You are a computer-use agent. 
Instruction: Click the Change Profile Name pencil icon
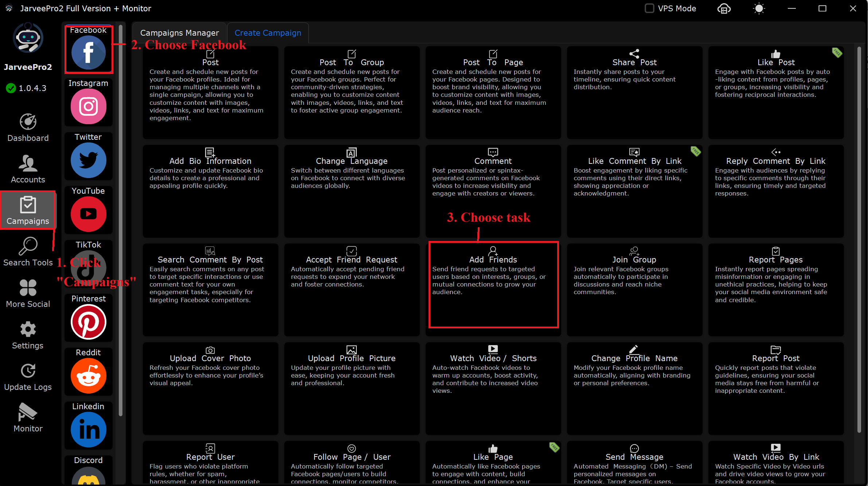(x=634, y=349)
